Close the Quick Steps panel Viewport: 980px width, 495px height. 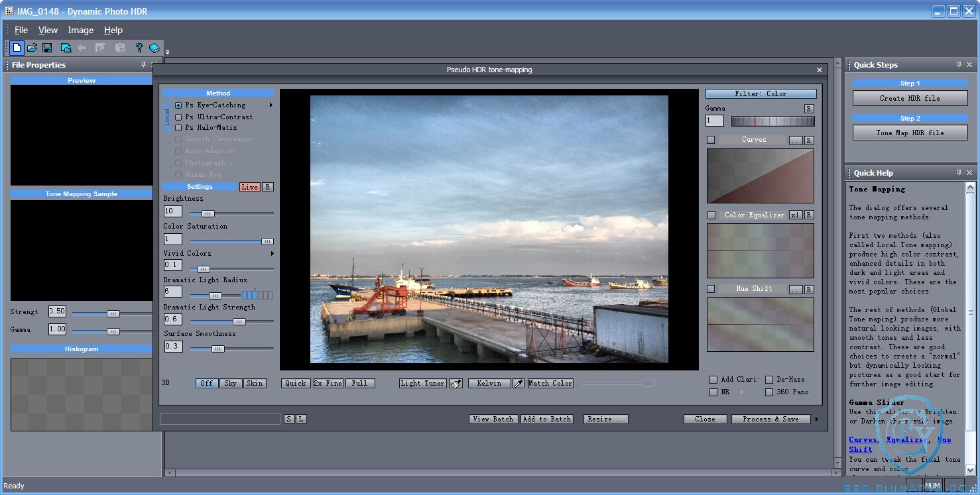[969, 64]
